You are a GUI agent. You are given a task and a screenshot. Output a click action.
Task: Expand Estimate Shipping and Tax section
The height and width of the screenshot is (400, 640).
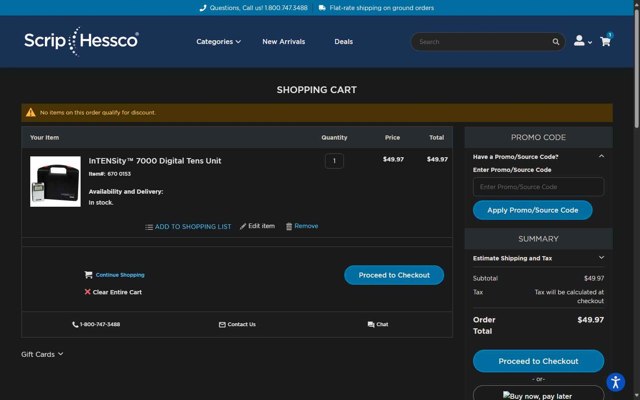[x=601, y=258]
